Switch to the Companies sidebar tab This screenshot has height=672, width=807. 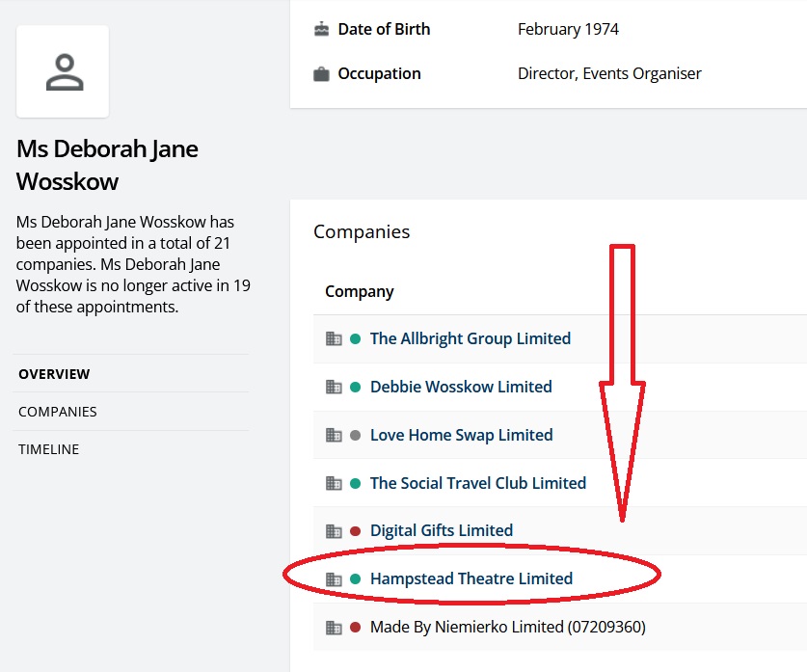[58, 412]
